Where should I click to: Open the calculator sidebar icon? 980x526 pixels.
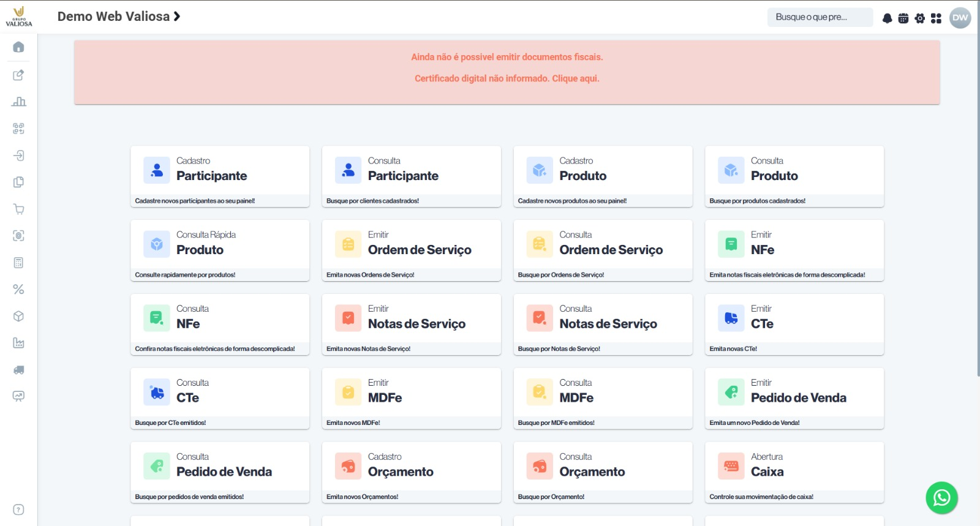pyautogui.click(x=18, y=263)
